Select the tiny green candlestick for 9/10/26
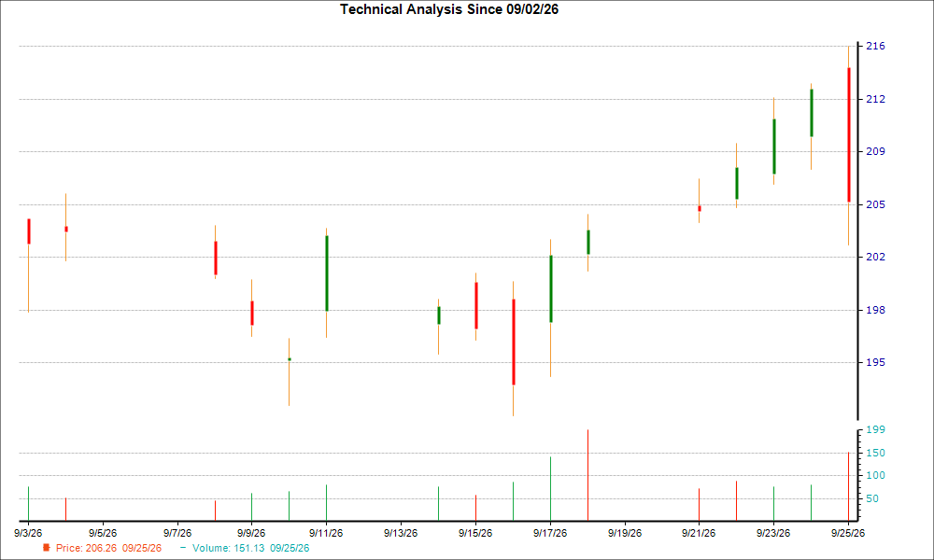 (x=290, y=359)
